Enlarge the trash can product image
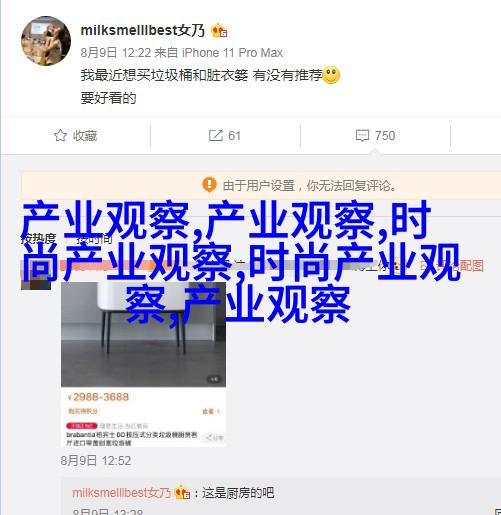Image resolution: width=501 pixels, height=515 pixels. (x=143, y=334)
